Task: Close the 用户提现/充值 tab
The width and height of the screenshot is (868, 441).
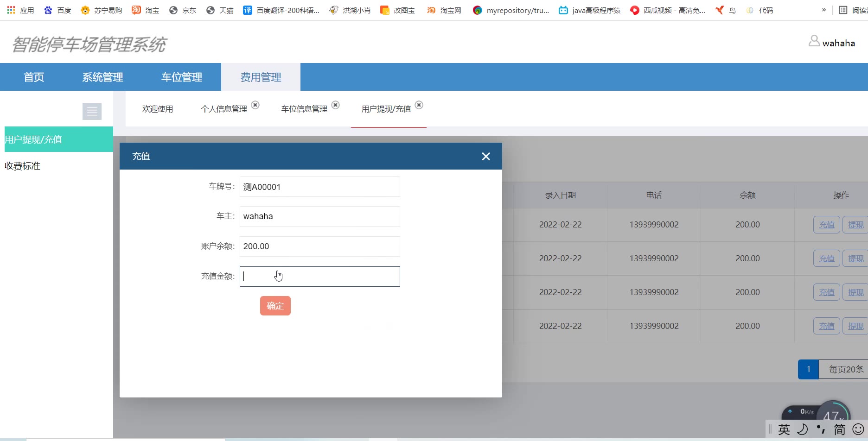Action: (419, 105)
